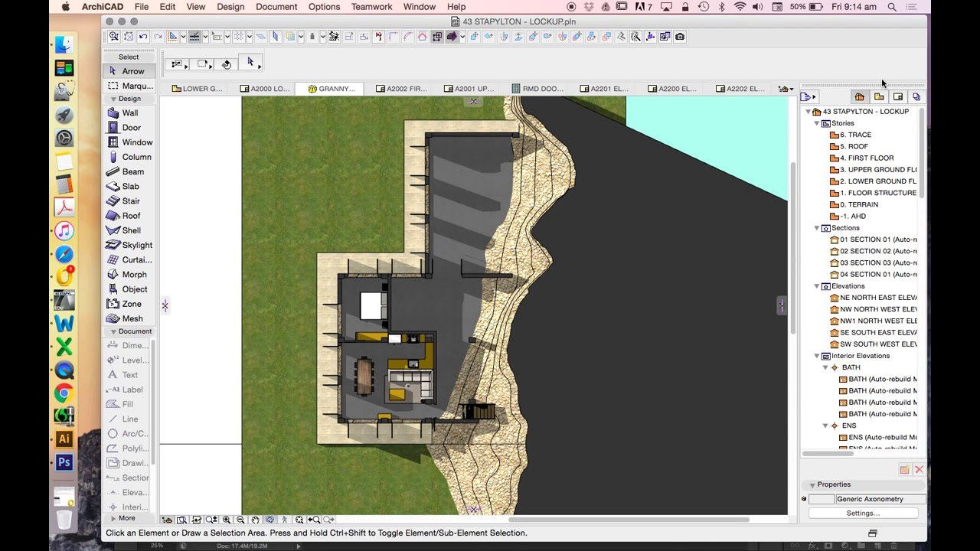Viewport: 980px width, 551px height.
Task: Collapse the Elevations tree group
Action: (x=817, y=286)
